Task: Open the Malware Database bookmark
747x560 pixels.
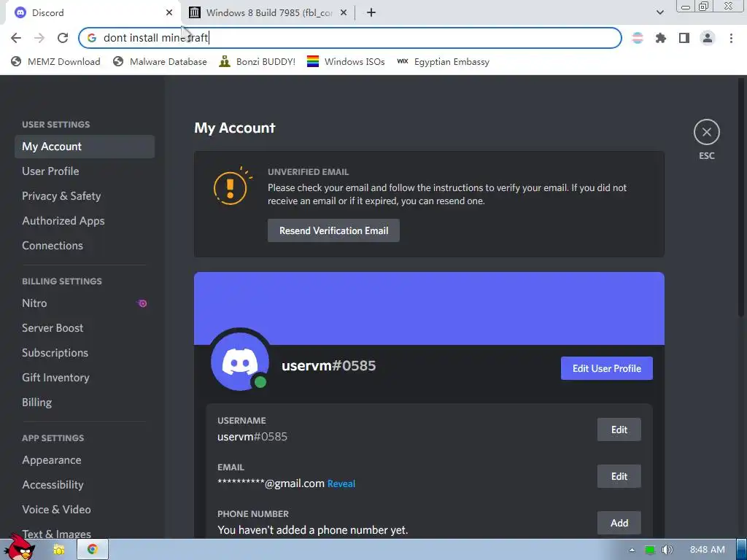Action: click(160, 62)
